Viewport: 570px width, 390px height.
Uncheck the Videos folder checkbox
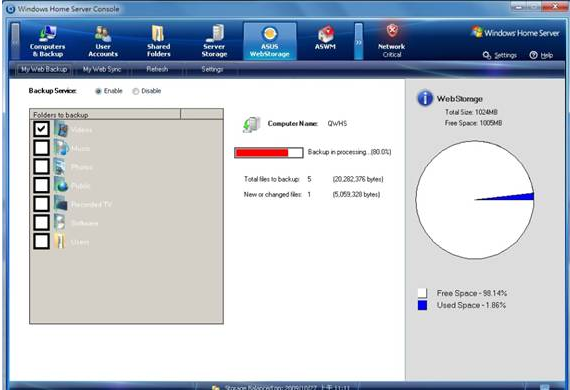(41, 129)
